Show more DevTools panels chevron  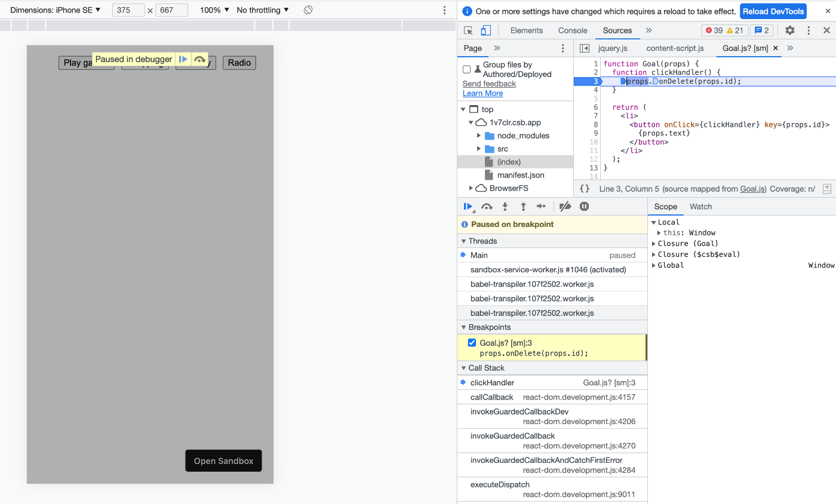click(649, 30)
